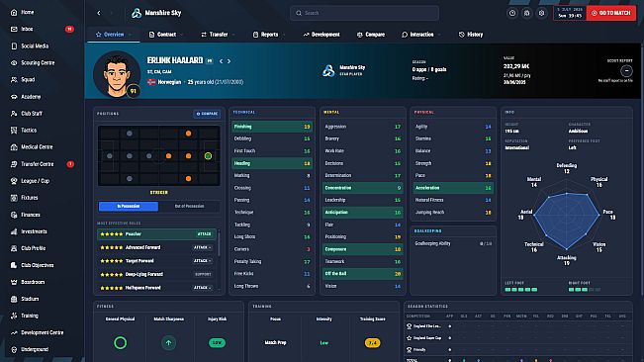The height and width of the screenshot is (362, 644).
Task: Open the Transfer tab
Action: point(215,35)
